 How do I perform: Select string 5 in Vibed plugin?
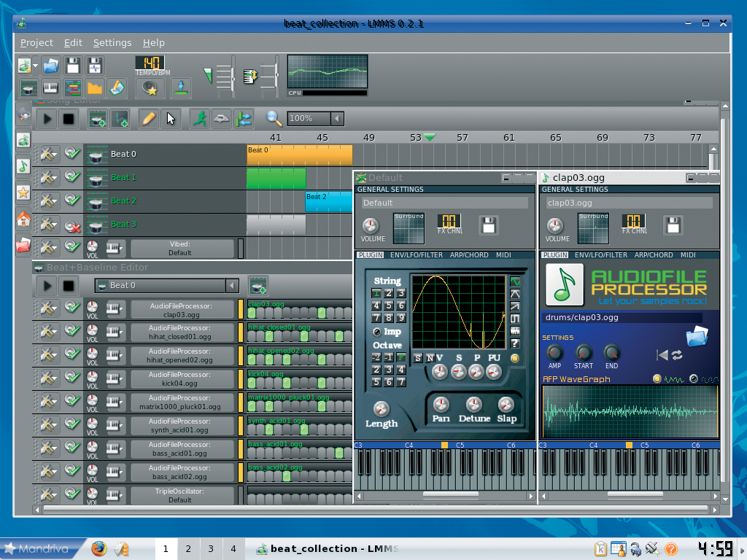[389, 306]
